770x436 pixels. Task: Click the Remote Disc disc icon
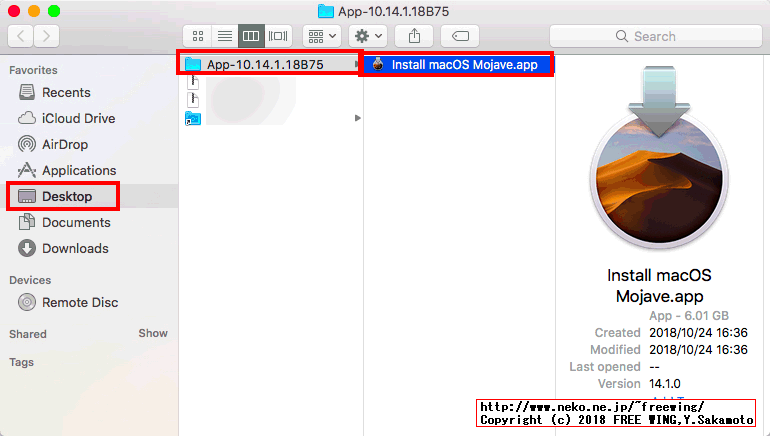[x=27, y=302]
